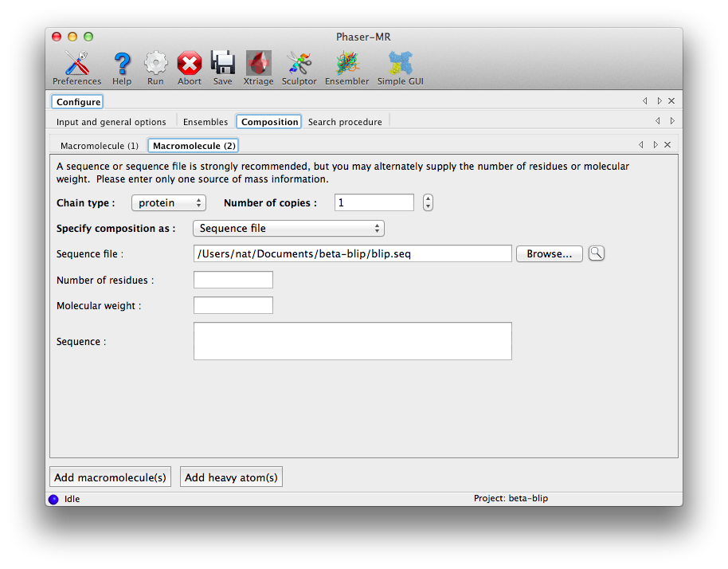Open file search with magnifier icon
Viewport: 728px width, 569px height.
(x=597, y=253)
